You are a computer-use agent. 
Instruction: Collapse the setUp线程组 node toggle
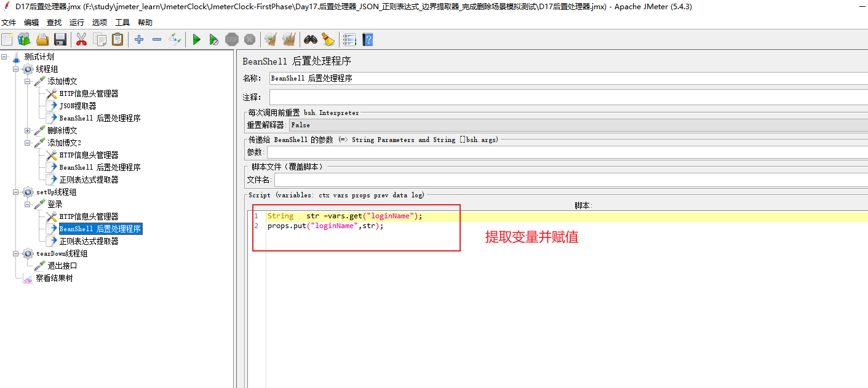pos(16,192)
